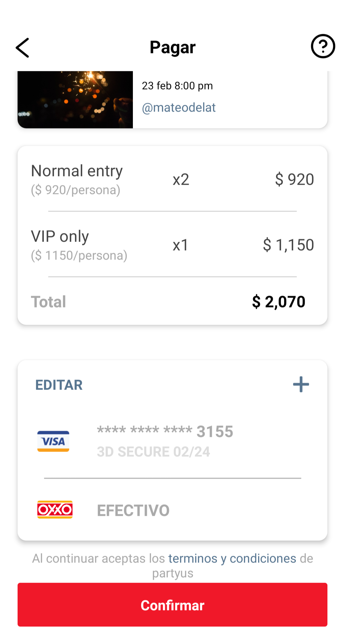Screen dimensions: 345x644
Task: Tap the 3D SECURE 02/24 card detail
Action: click(x=153, y=452)
